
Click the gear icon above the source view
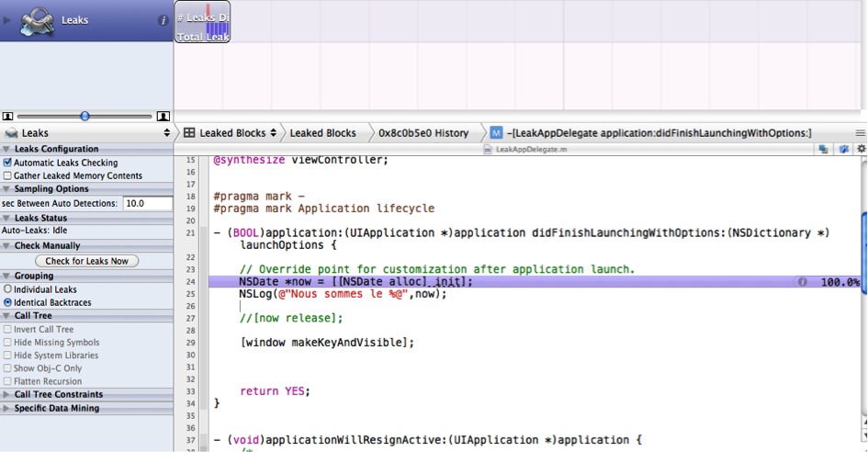point(861,149)
